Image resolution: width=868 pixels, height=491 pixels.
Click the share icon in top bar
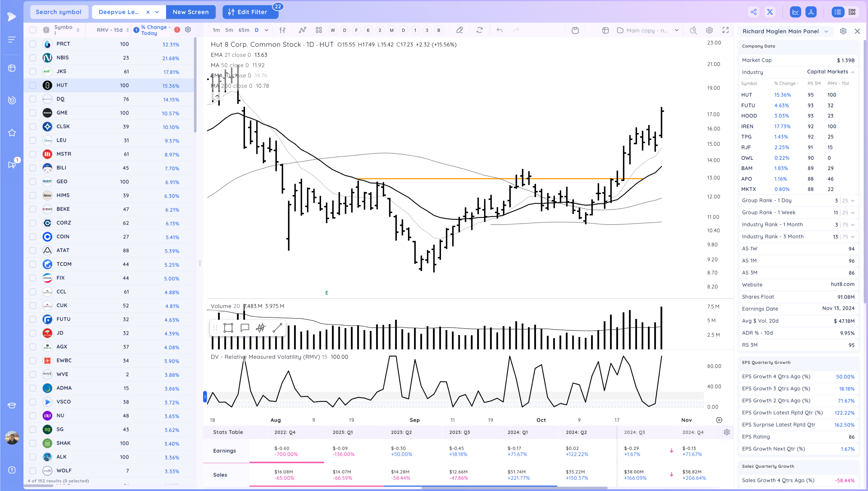[x=754, y=12]
